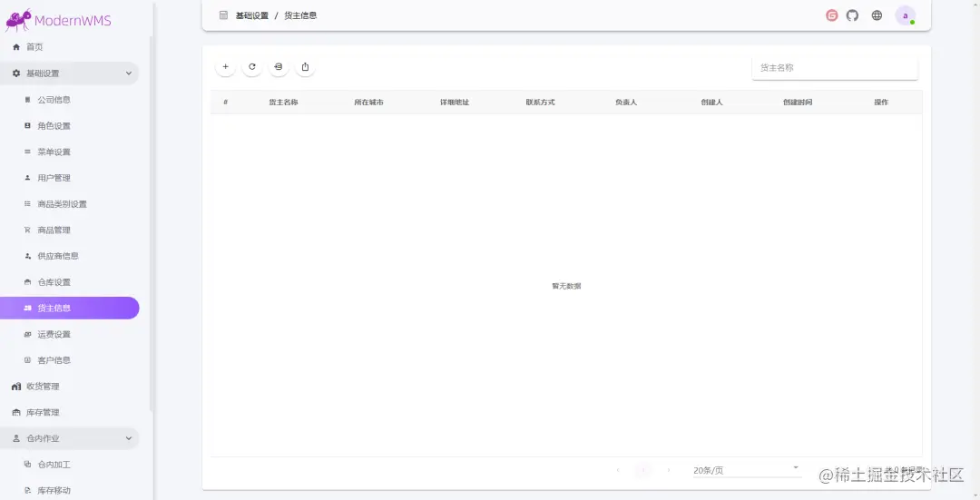Screen dimensions: 980x500
Task: Click the 暂无数据 empty table message
Action: click(x=566, y=286)
